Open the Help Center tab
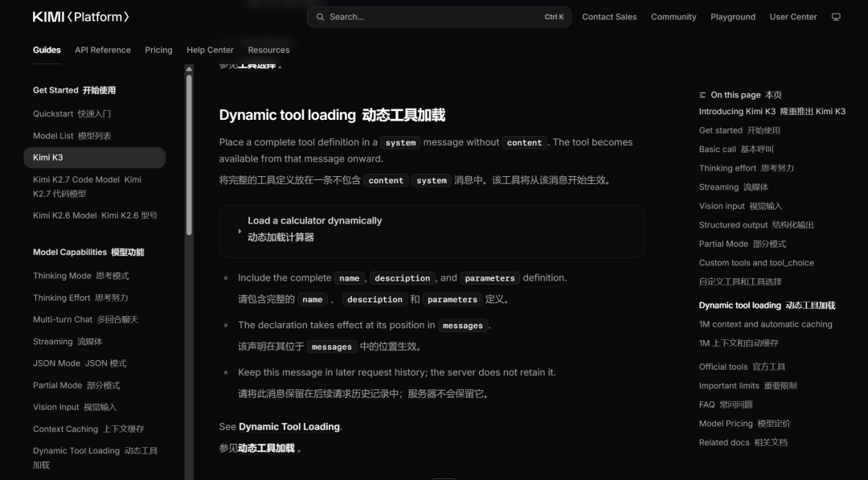 pyautogui.click(x=210, y=50)
